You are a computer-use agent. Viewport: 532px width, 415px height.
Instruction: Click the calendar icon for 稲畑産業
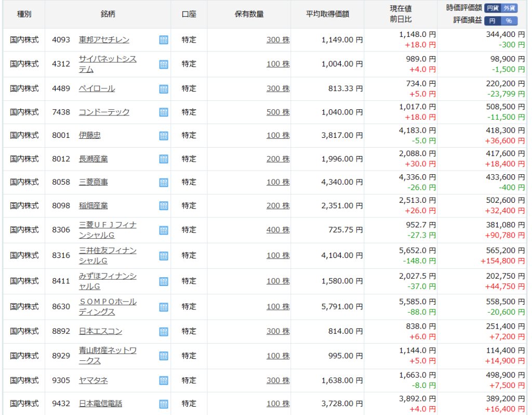164,206
